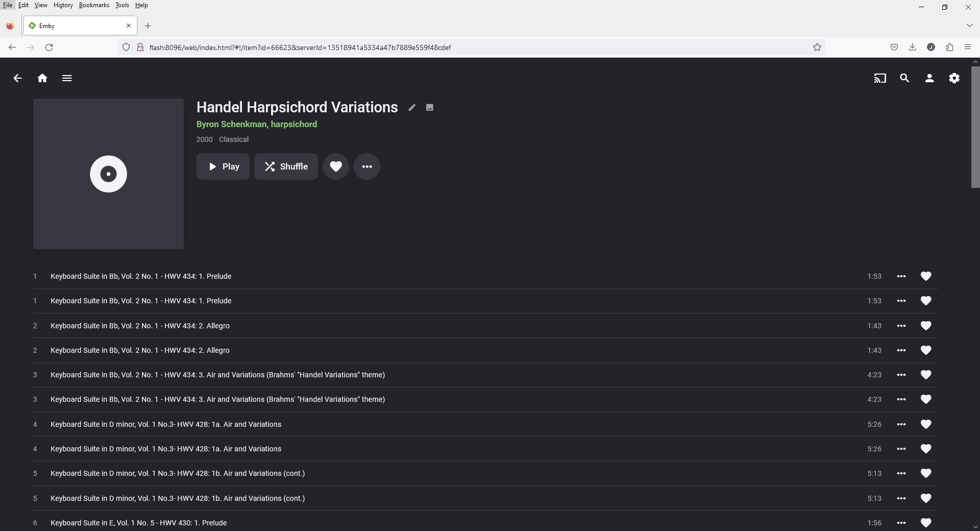Favorite the second HWV 428 1a track

click(x=926, y=449)
